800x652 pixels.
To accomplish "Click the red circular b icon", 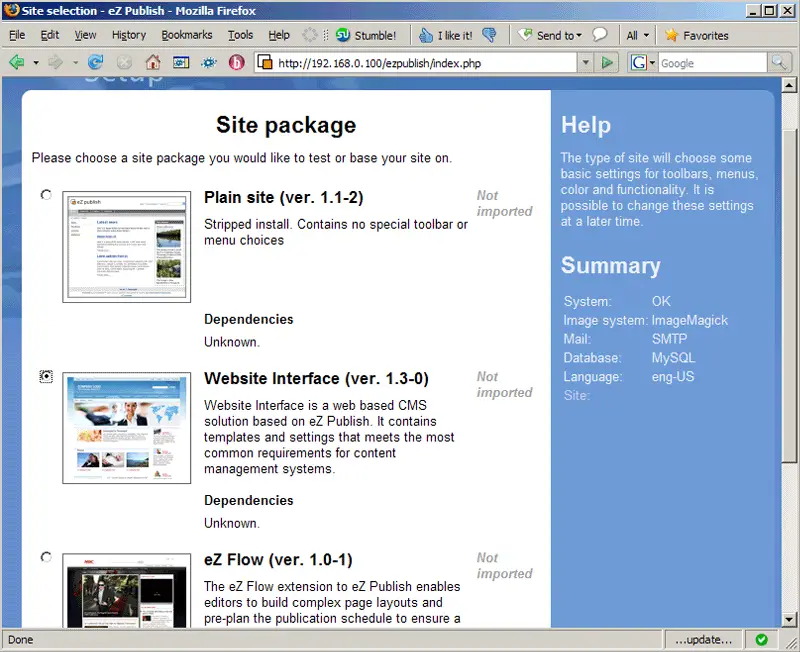I will point(236,63).
